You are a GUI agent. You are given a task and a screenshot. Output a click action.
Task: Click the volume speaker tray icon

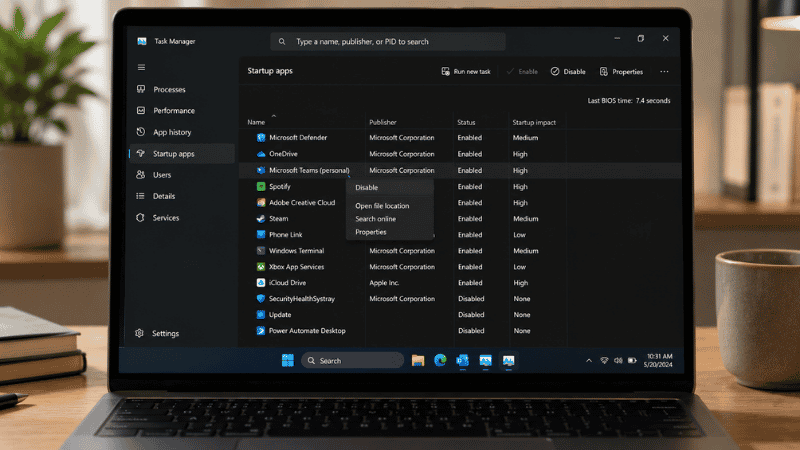[618, 360]
